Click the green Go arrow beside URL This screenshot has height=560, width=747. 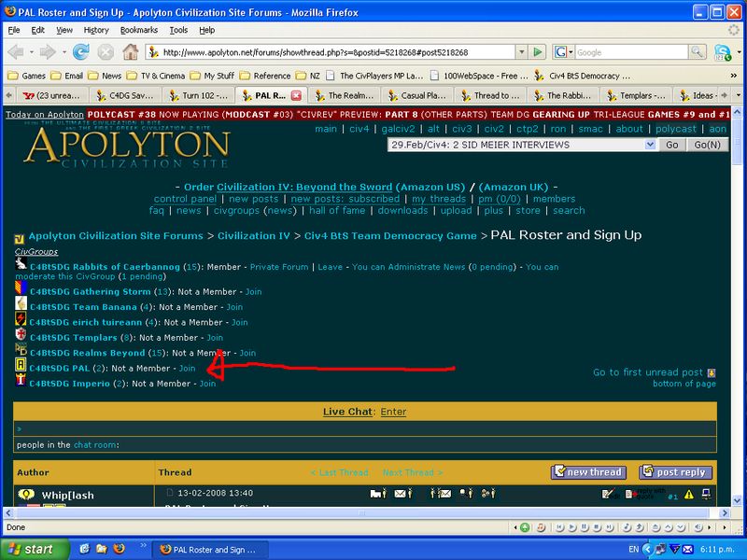pos(538,52)
